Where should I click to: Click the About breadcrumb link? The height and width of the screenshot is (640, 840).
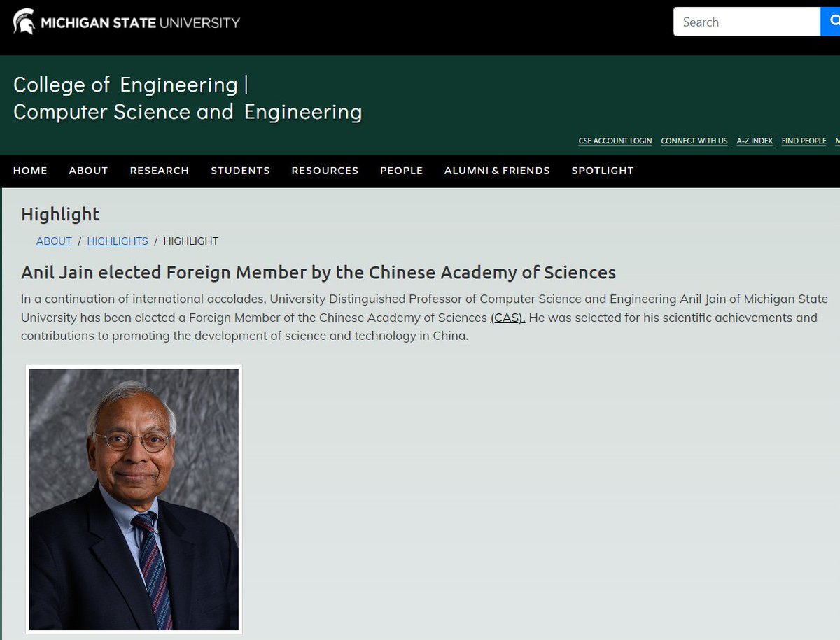pyautogui.click(x=54, y=241)
